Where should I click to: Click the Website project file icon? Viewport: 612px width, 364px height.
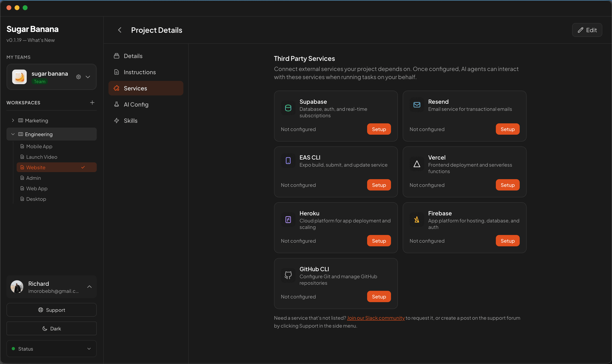point(22,167)
